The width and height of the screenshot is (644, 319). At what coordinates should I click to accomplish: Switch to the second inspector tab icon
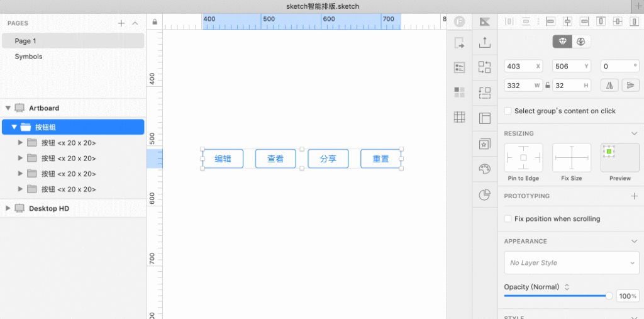[580, 42]
